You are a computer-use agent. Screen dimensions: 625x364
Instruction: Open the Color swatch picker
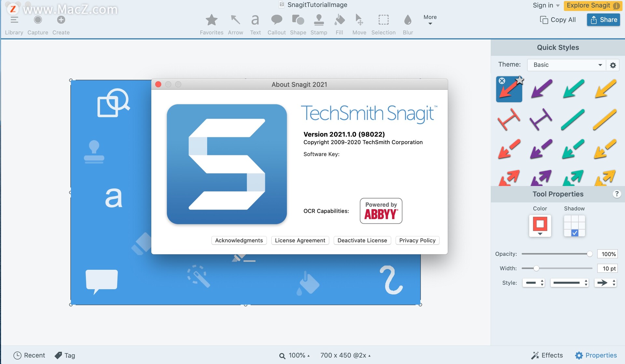point(540,226)
